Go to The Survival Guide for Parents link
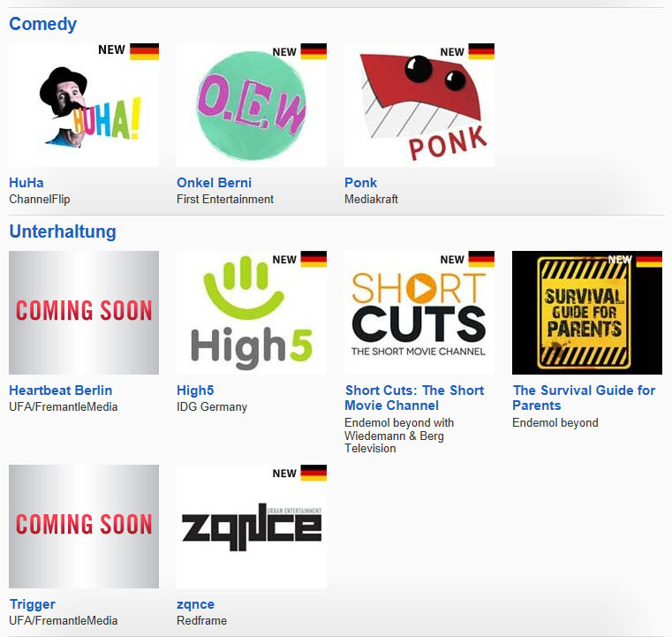 (x=584, y=398)
